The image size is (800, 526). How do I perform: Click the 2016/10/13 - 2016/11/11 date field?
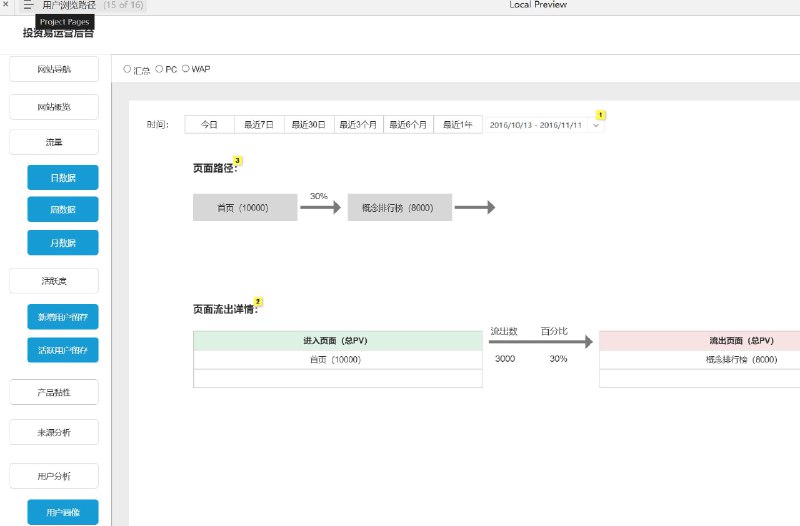pyautogui.click(x=536, y=125)
